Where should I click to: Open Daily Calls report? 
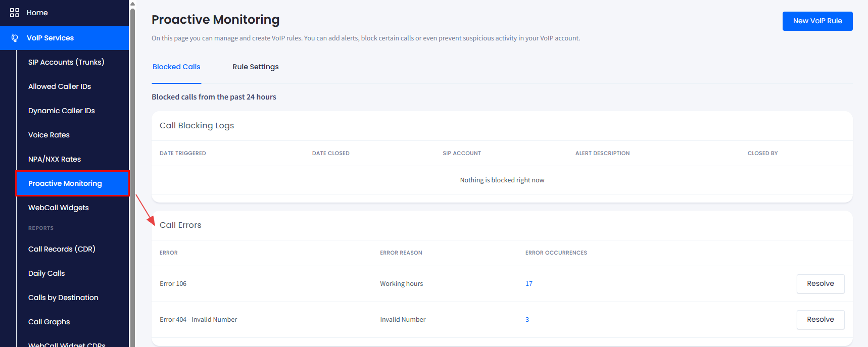pos(46,273)
